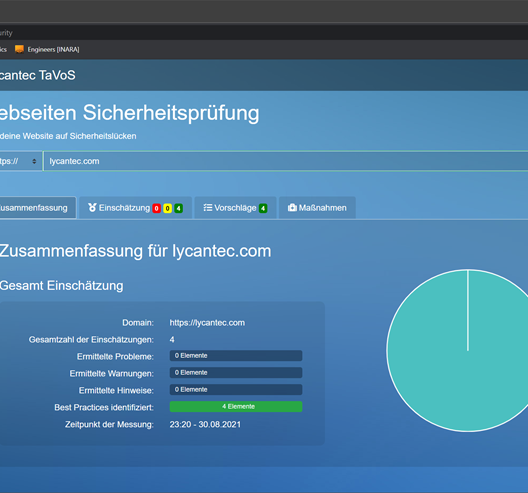This screenshot has height=493, width=528.
Task: Click the Ermittelte Hinweise 0 Elemente bar
Action: click(x=236, y=389)
